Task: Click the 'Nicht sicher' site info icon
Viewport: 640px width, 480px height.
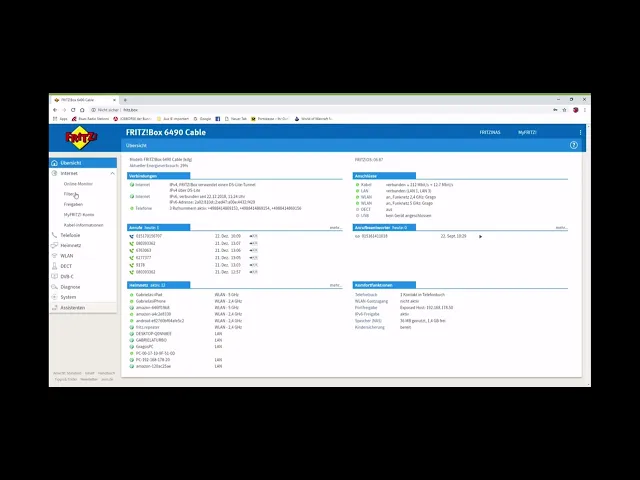Action: click(x=93, y=110)
